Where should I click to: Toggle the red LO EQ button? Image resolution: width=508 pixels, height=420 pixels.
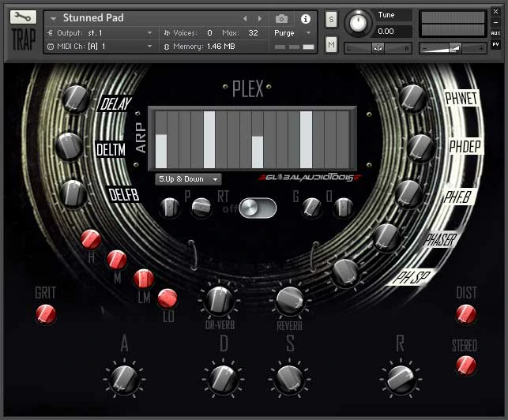[167, 298]
